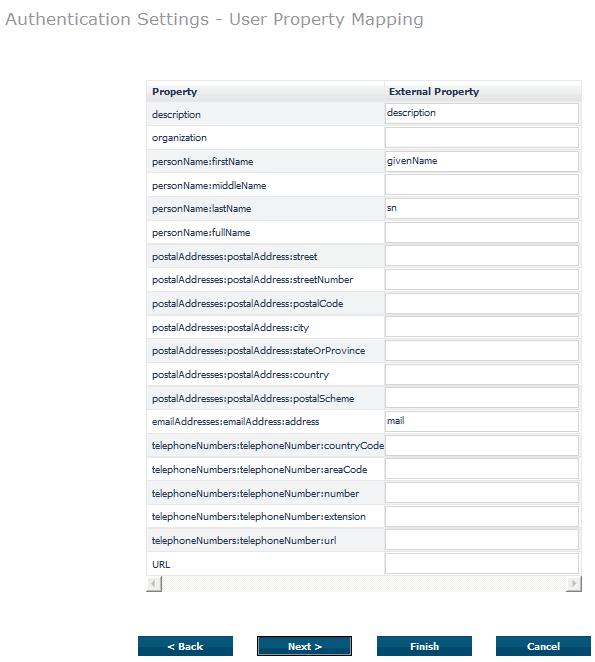The height and width of the screenshot is (662, 595).
Task: Focus the emailAddress field containing mail
Action: tap(482, 421)
